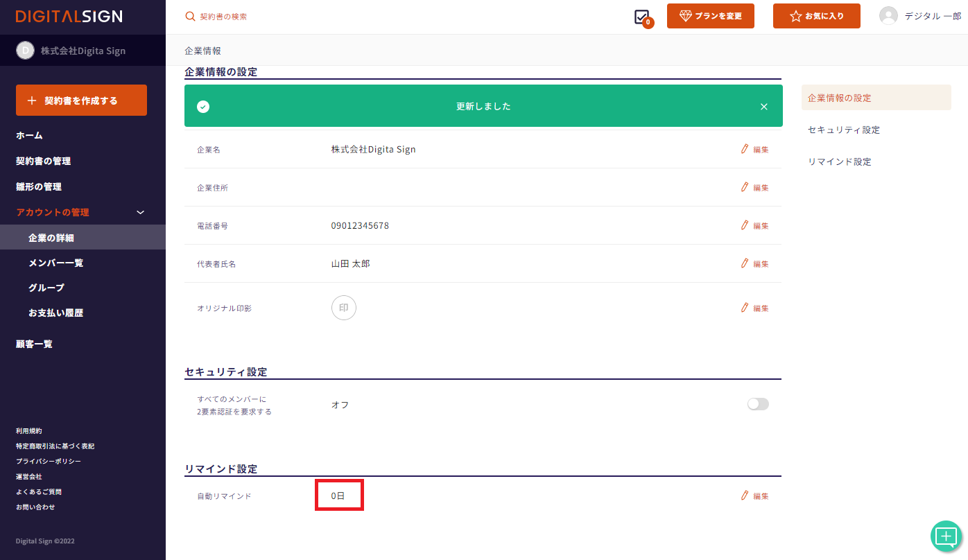Edit the auto remind setting
968x560 pixels.
[x=754, y=496]
